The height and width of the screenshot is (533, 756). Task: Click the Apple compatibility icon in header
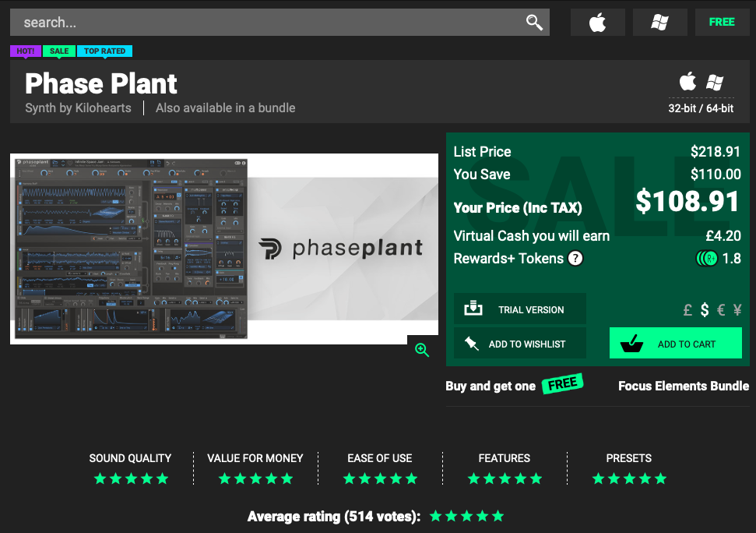688,82
